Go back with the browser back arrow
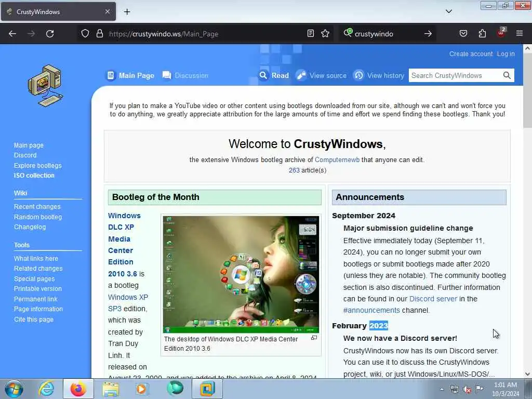Screen dimensions: 532x399 click(12, 34)
